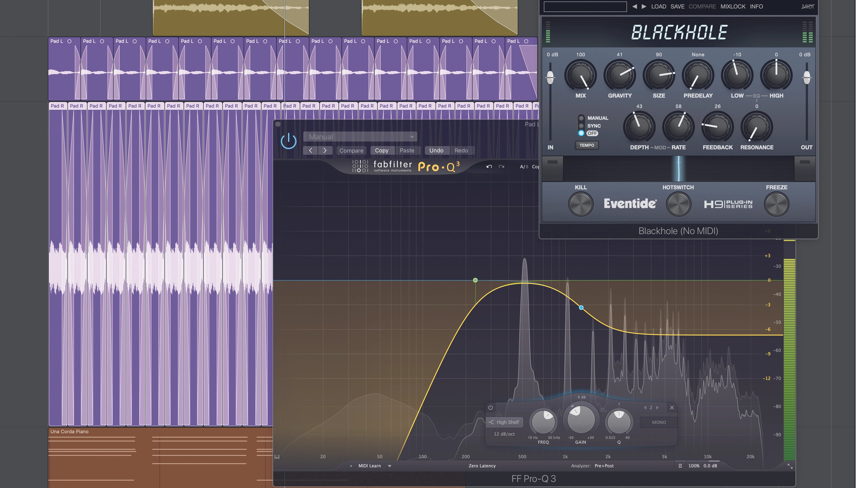Click the TEMPO button in Blackhole

tap(587, 145)
